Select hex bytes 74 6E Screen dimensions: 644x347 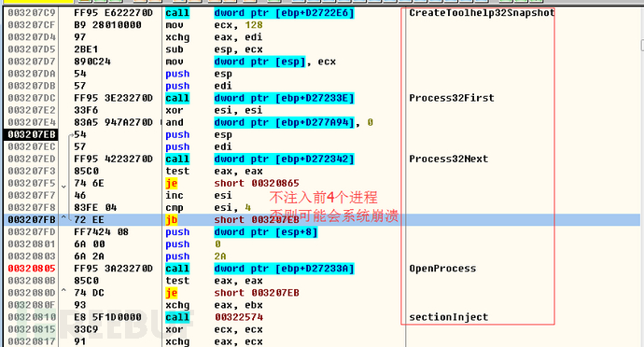tap(89, 183)
